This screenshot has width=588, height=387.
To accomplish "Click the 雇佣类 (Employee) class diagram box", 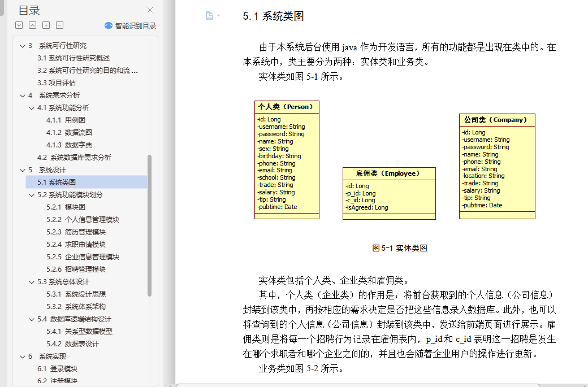I will [389, 193].
